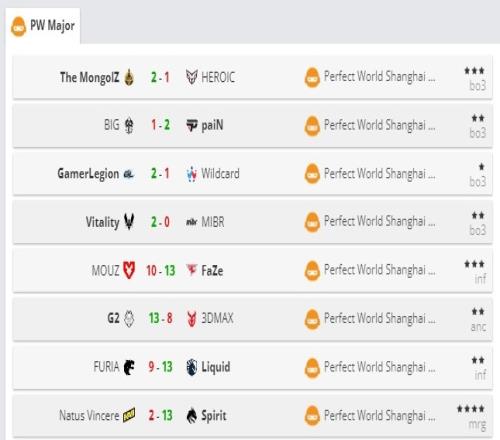
Task: Open the Wildcard team name link
Action: click(220, 174)
